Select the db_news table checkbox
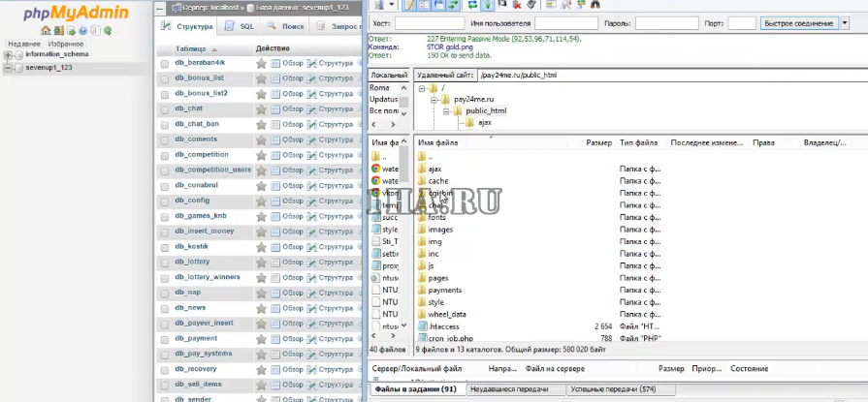The image size is (868, 402). coord(164,307)
